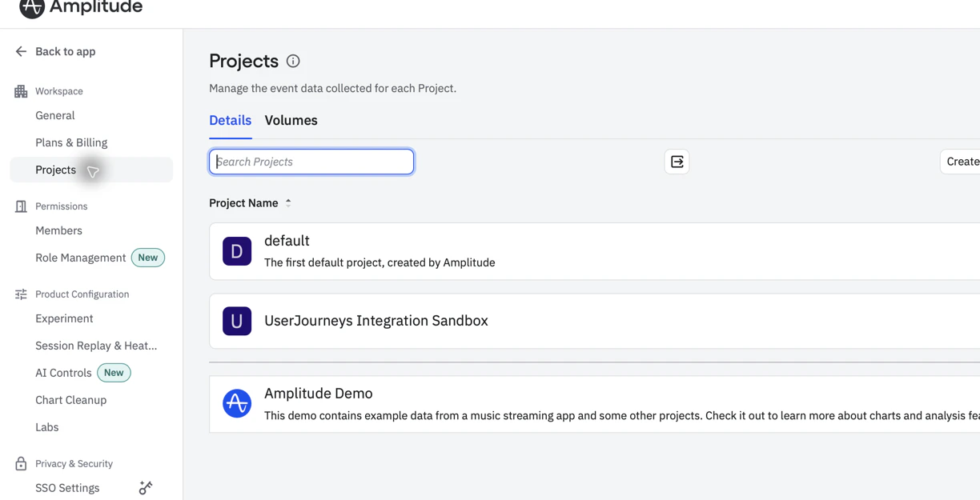The height and width of the screenshot is (500, 980).
Task: Click the default project description text
Action: tap(380, 262)
